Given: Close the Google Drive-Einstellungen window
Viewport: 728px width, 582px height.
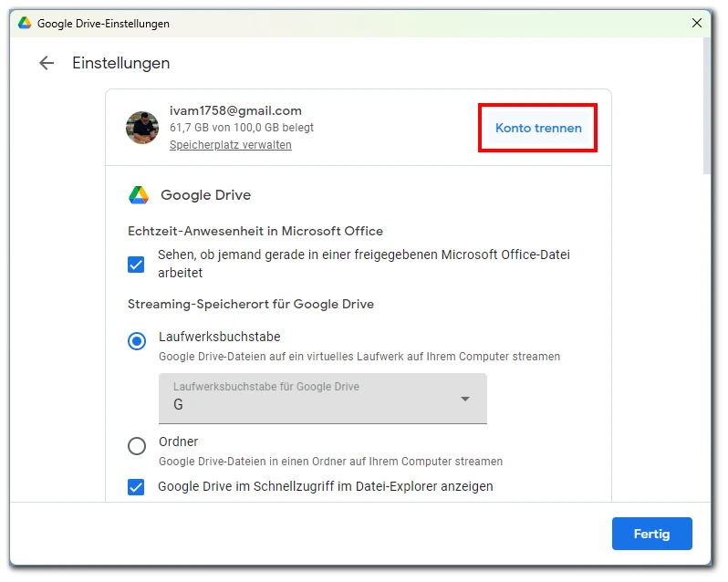Looking at the screenshot, I should 696,23.
